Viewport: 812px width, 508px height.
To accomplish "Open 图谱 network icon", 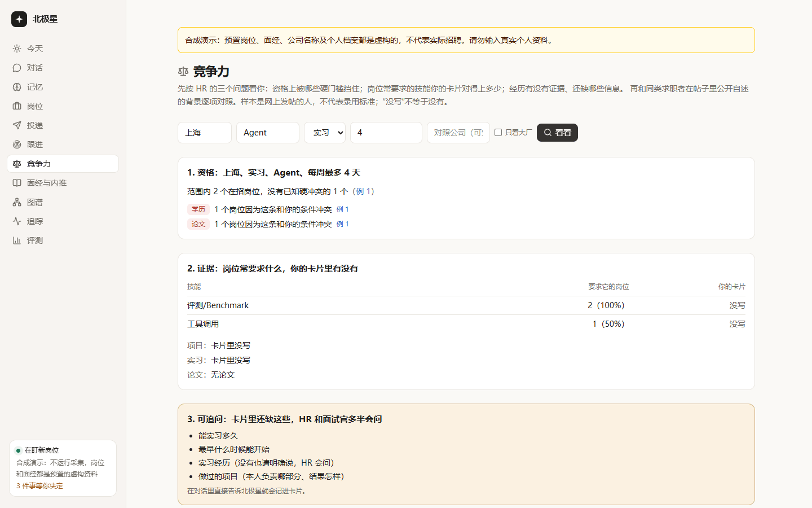I will pyautogui.click(x=17, y=202).
